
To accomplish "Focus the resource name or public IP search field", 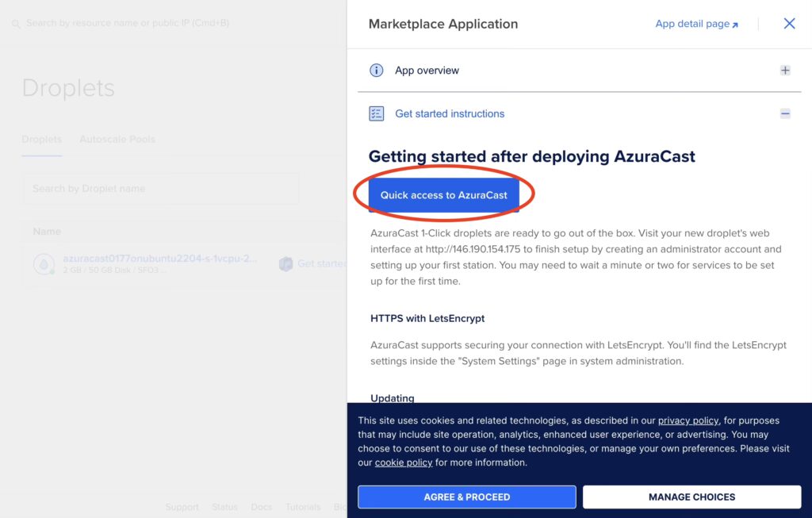I will tap(128, 23).
